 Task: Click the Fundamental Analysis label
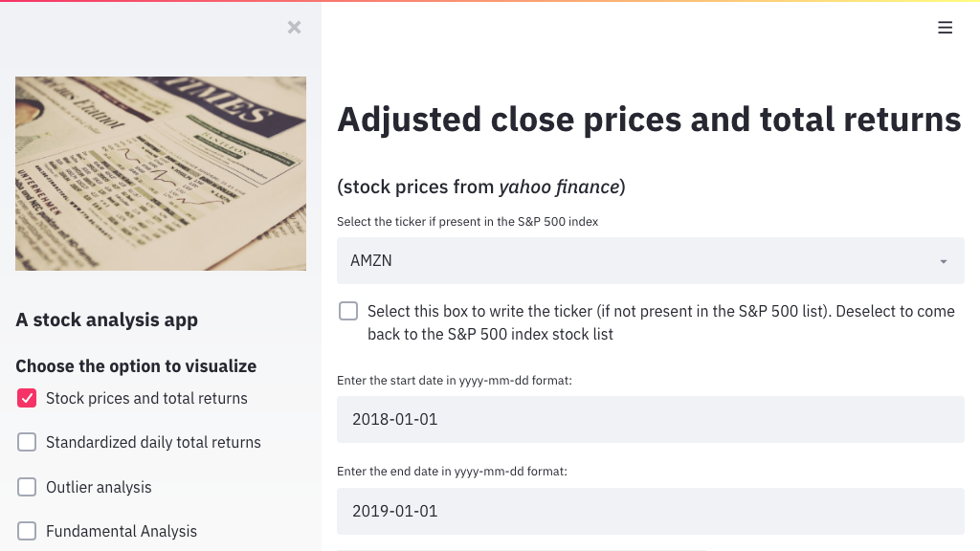(x=122, y=532)
